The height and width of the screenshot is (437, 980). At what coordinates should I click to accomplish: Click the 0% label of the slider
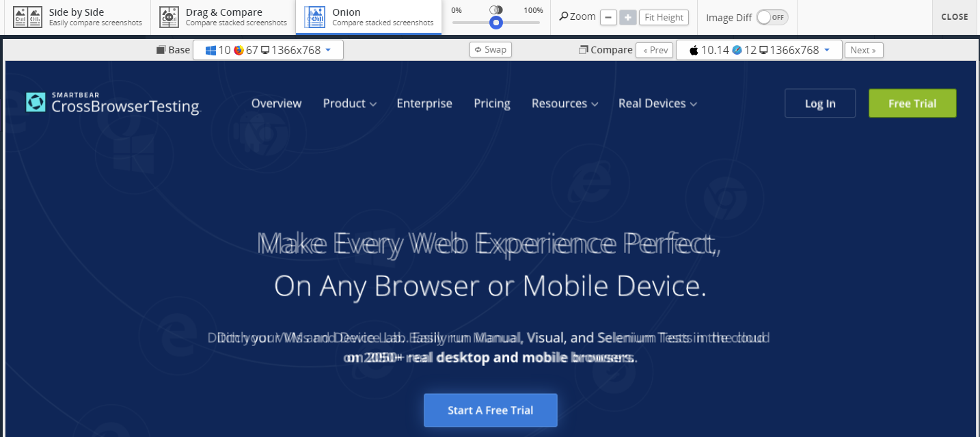pos(457,10)
